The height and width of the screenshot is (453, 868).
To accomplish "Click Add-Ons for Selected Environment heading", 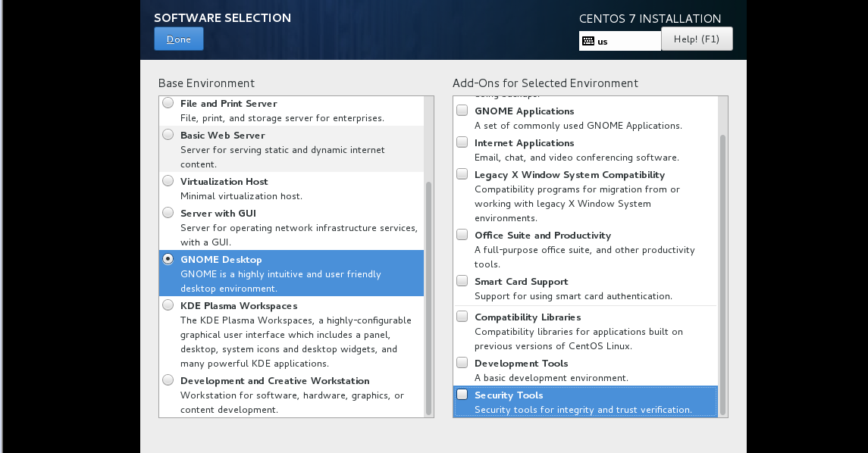I will click(545, 83).
